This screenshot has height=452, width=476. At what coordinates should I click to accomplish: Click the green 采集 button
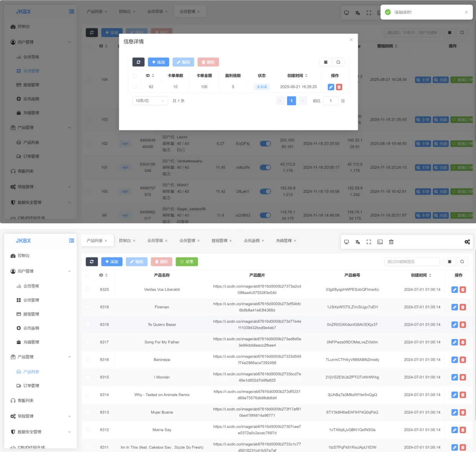coord(187,262)
